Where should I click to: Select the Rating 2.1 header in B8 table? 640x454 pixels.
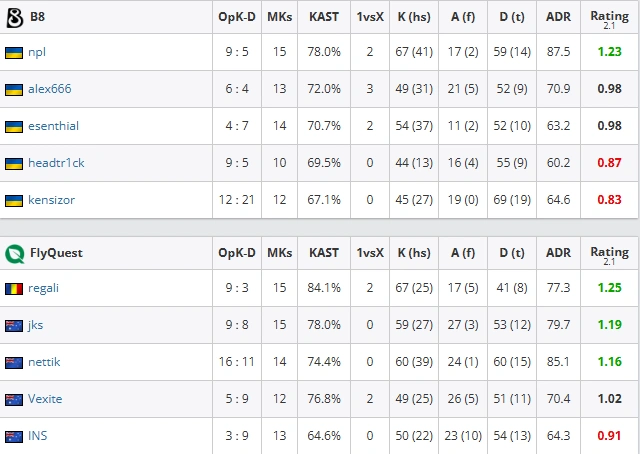(609, 19)
